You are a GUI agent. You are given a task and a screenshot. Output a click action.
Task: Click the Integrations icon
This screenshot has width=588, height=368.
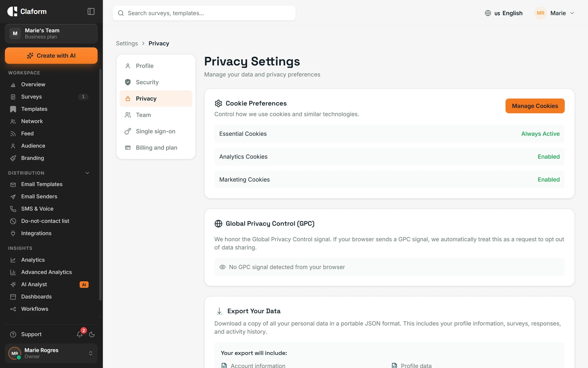click(x=13, y=234)
